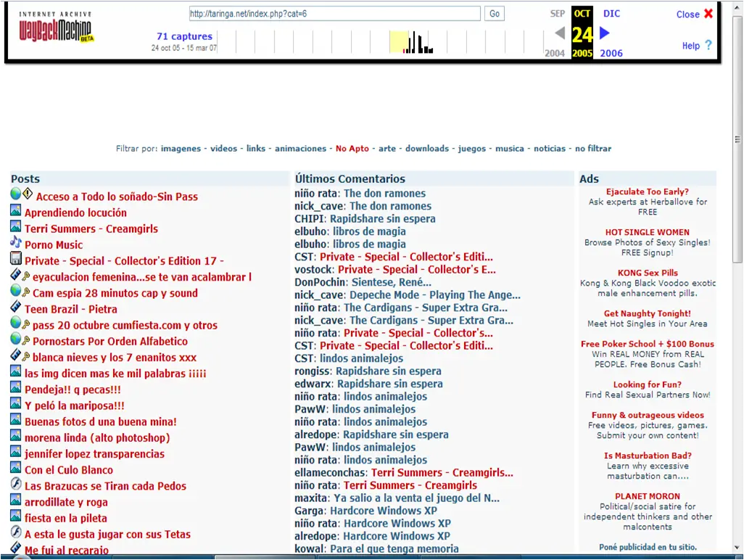This screenshot has height=560, width=744.
Task: Open Garga's Hardcore Windows XP comment
Action: [384, 511]
